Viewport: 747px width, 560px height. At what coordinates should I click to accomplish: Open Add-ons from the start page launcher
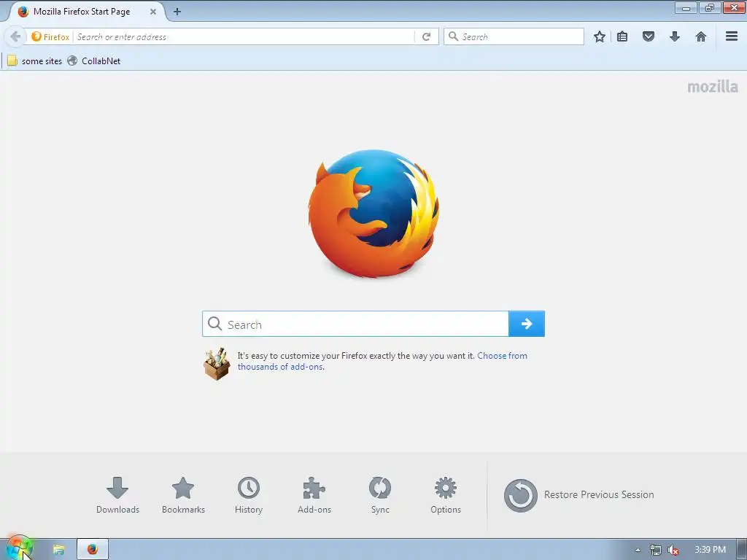(314, 495)
